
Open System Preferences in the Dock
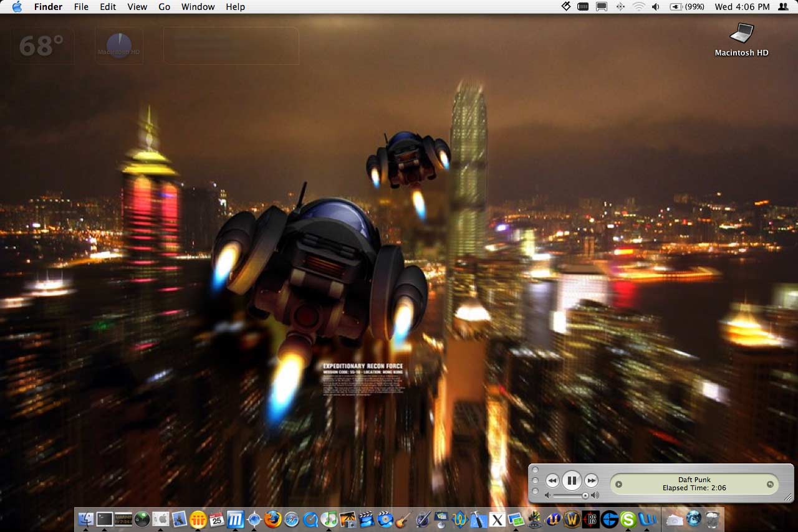tap(161, 519)
